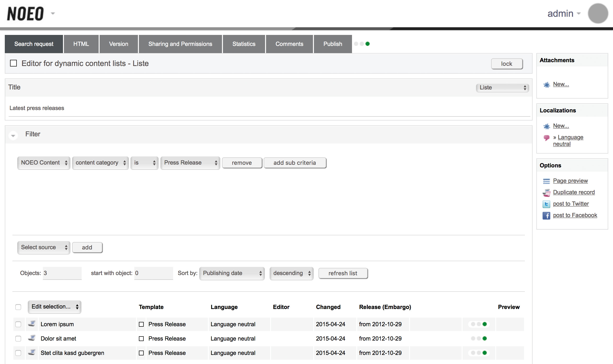Click the lock button
The height and width of the screenshot is (364, 613).
[507, 64]
